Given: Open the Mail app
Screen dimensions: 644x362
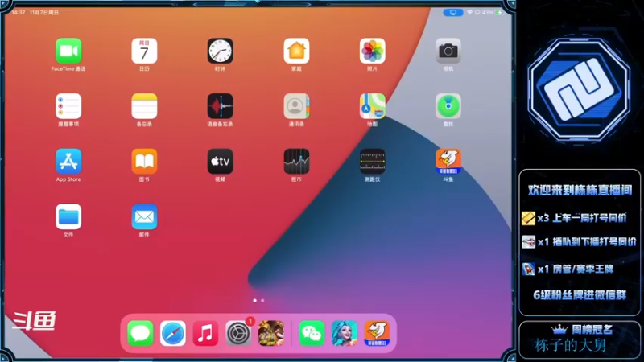Looking at the screenshot, I should 144,216.
